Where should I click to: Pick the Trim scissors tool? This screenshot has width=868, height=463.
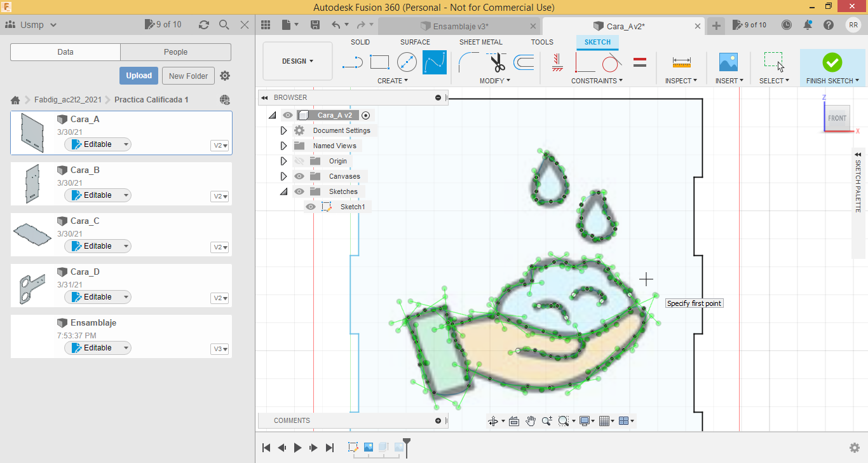(496, 62)
